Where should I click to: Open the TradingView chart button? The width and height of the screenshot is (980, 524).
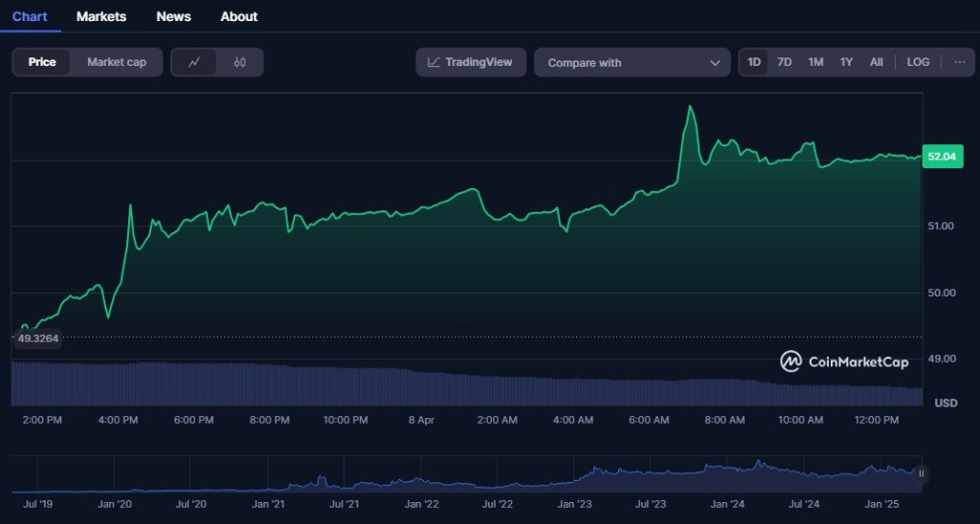click(x=471, y=62)
